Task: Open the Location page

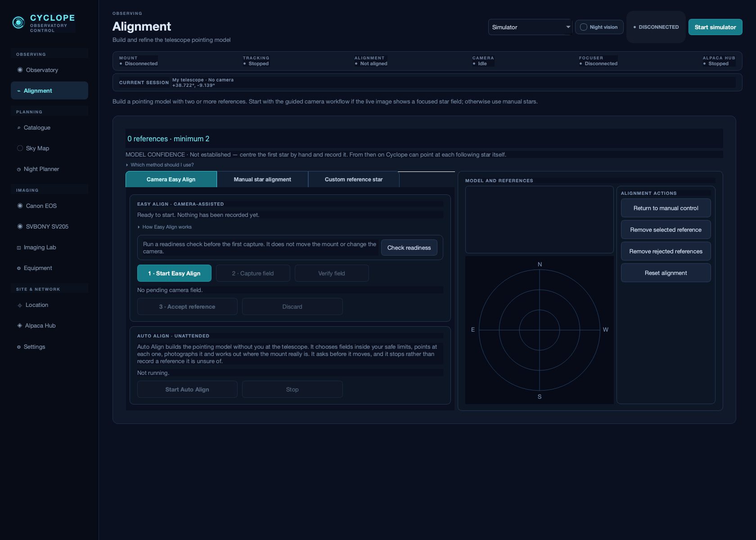Action: 49,305
